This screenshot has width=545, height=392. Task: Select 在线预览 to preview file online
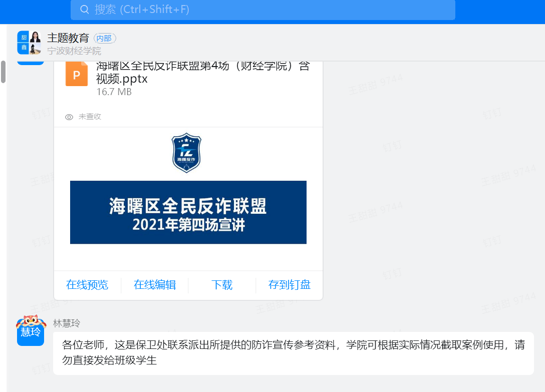point(87,285)
